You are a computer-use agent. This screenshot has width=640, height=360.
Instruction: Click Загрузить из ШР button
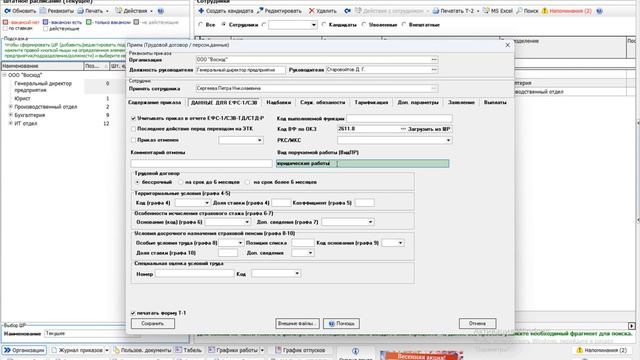pos(429,129)
